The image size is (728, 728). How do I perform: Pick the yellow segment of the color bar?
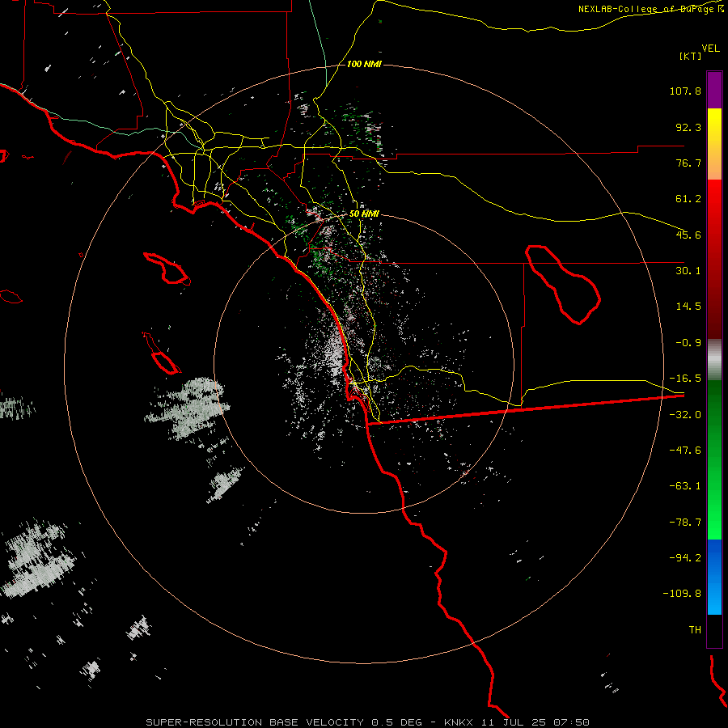[714, 130]
